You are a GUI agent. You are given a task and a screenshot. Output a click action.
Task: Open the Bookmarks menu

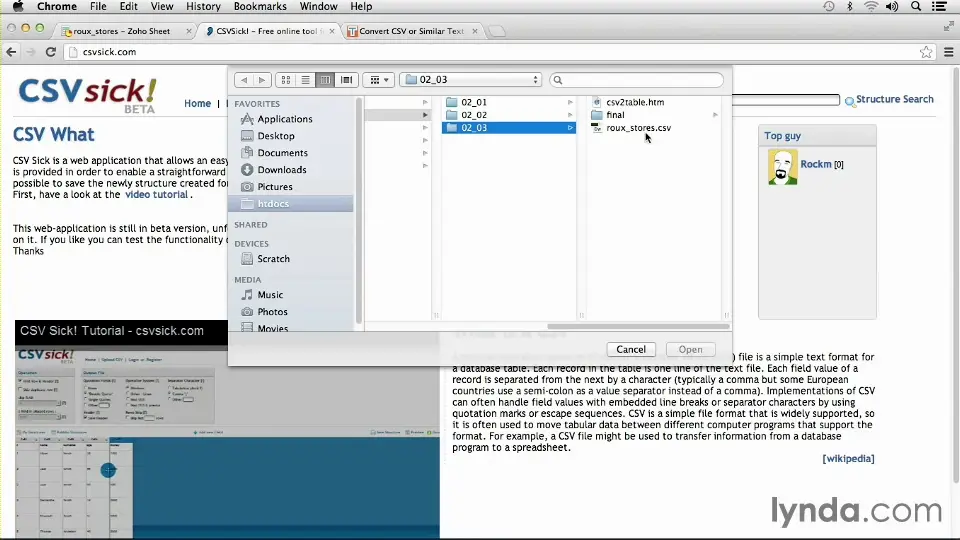(260, 6)
